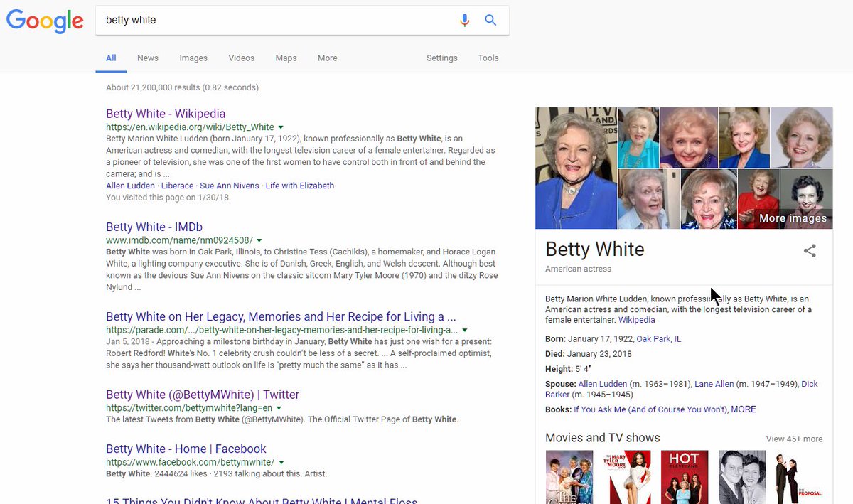Open the Life with Elizabeth sitelink
The height and width of the screenshot is (504, 853).
[299, 186]
